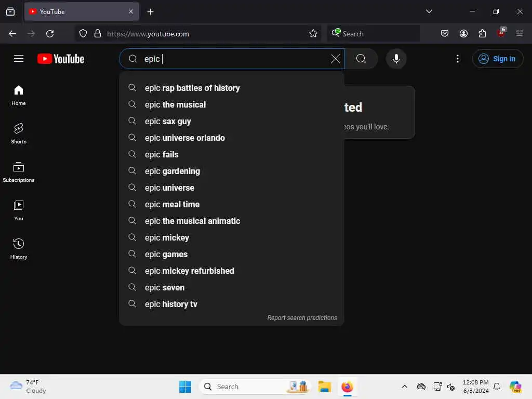
Task: Open the Firefox application menu
Action: (x=520, y=34)
